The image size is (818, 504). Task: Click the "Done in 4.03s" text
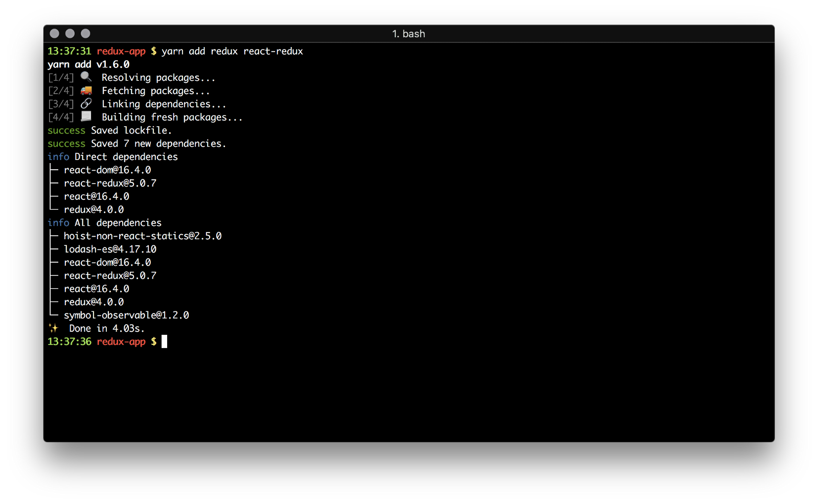coord(106,328)
